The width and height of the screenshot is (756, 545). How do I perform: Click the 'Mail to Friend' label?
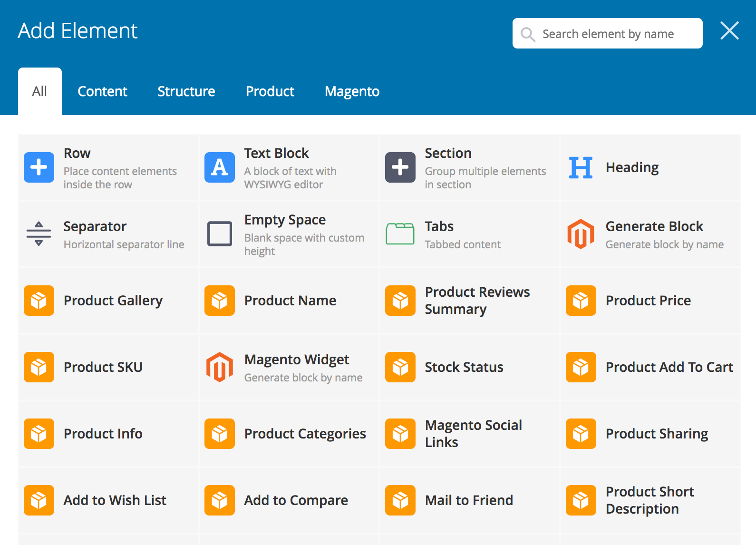coord(469,500)
